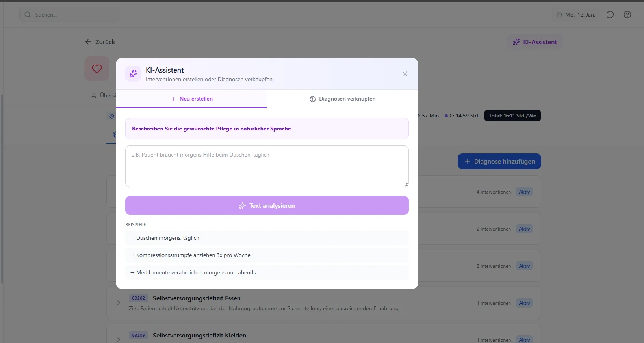The width and height of the screenshot is (644, 343).
Task: Click the Suchen search field
Action: tap(70, 15)
